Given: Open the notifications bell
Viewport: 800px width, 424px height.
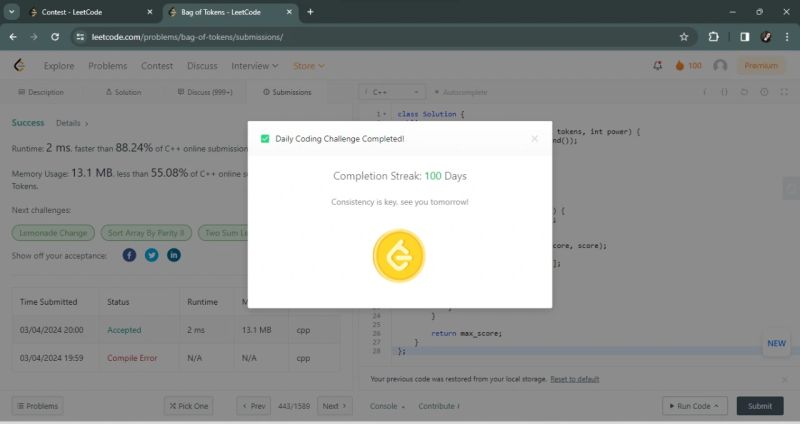Looking at the screenshot, I should tap(658, 65).
